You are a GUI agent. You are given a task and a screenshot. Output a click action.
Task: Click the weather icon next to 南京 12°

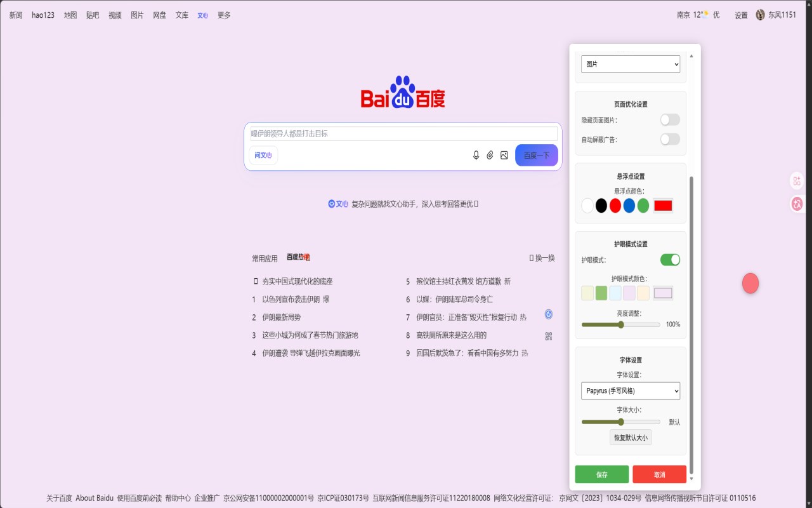click(705, 14)
